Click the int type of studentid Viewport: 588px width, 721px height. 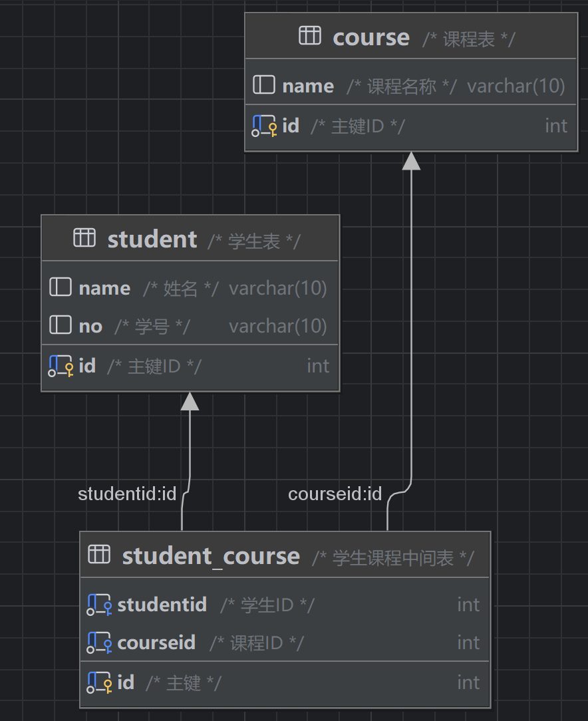tap(468, 605)
